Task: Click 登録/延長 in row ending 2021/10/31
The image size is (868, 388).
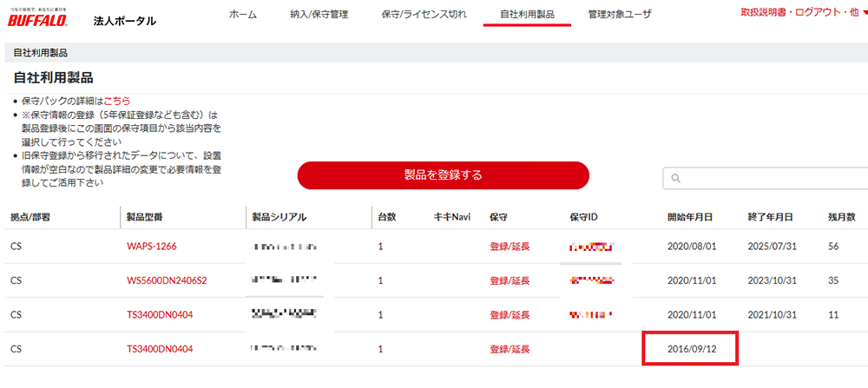Action: coord(510,315)
